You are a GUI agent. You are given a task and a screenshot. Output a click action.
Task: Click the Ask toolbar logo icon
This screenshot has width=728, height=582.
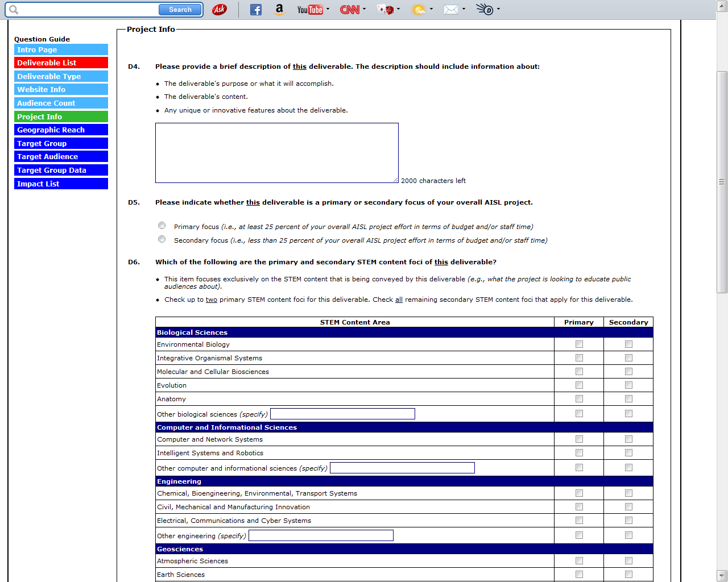(219, 10)
